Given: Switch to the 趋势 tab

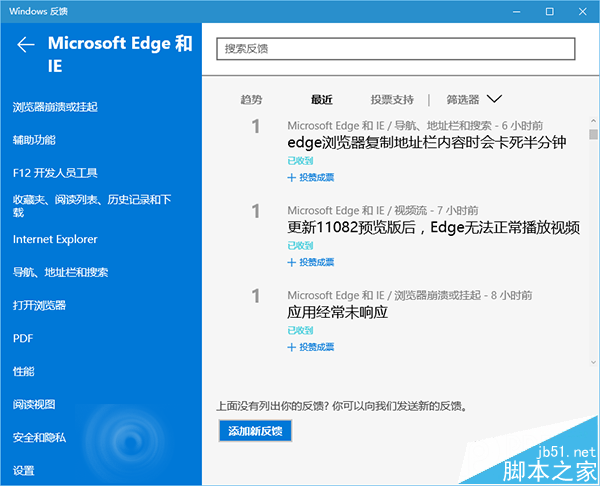Looking at the screenshot, I should point(251,99).
